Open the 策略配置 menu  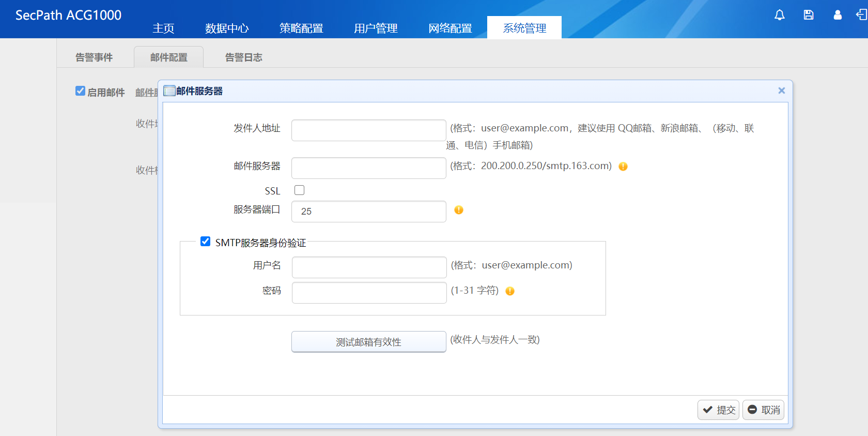tap(301, 28)
